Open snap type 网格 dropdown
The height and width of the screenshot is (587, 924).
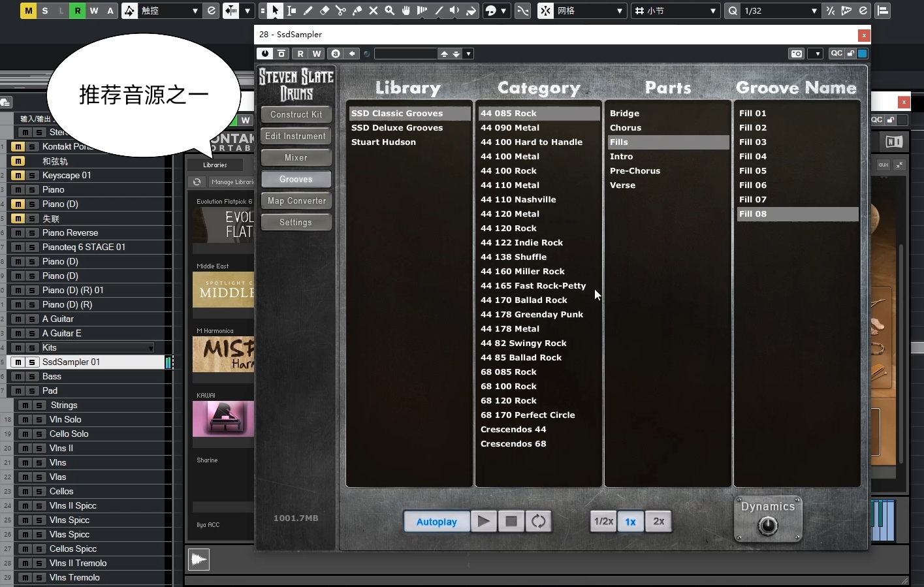pos(590,10)
